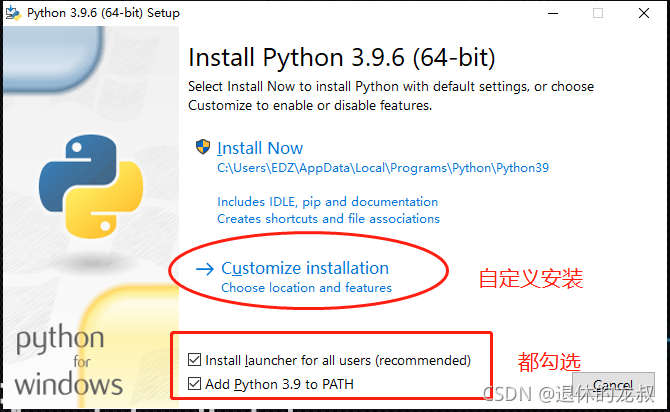The width and height of the screenshot is (670, 412).
Task: Close the Python 3.9.6 Setup window
Action: click(644, 13)
